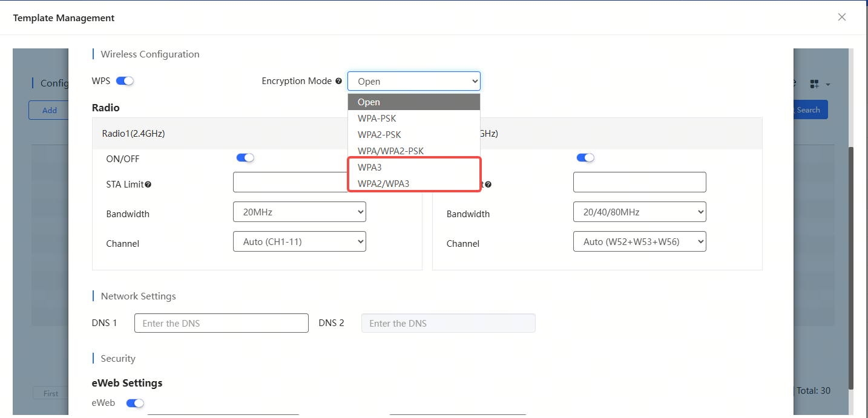Click the DNS 1 input field
Viewport: 868px width, 418px height.
coord(221,323)
